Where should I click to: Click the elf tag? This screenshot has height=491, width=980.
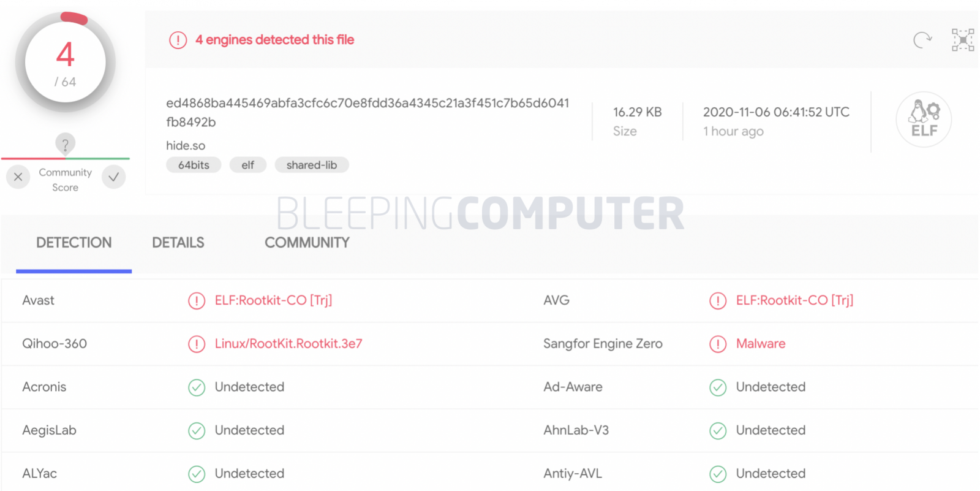tap(247, 165)
